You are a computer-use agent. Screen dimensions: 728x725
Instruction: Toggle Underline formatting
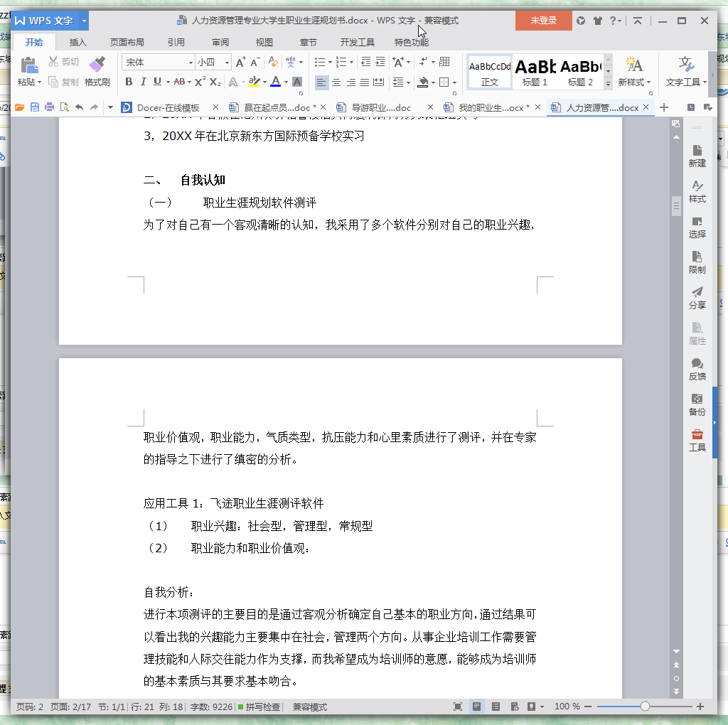pos(157,82)
